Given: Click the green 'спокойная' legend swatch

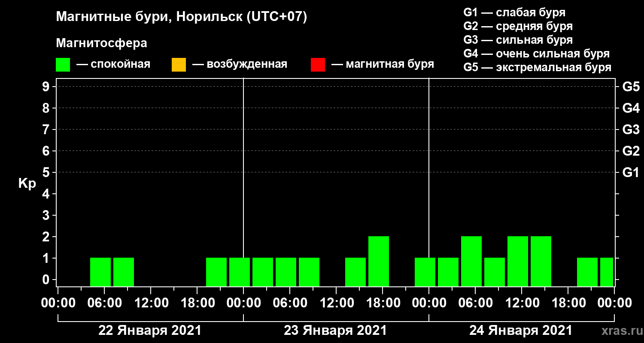Looking at the screenshot, I should point(63,65).
